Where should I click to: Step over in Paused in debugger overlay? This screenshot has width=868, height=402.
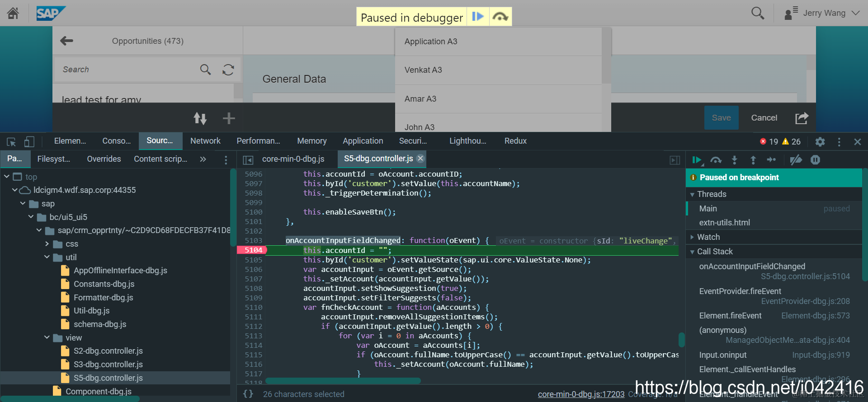tap(500, 17)
